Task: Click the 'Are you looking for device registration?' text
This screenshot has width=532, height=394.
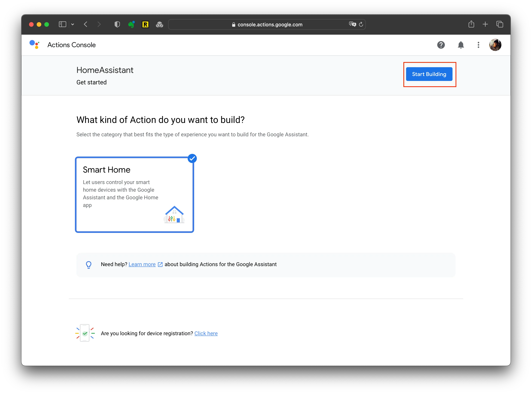Action: [147, 333]
